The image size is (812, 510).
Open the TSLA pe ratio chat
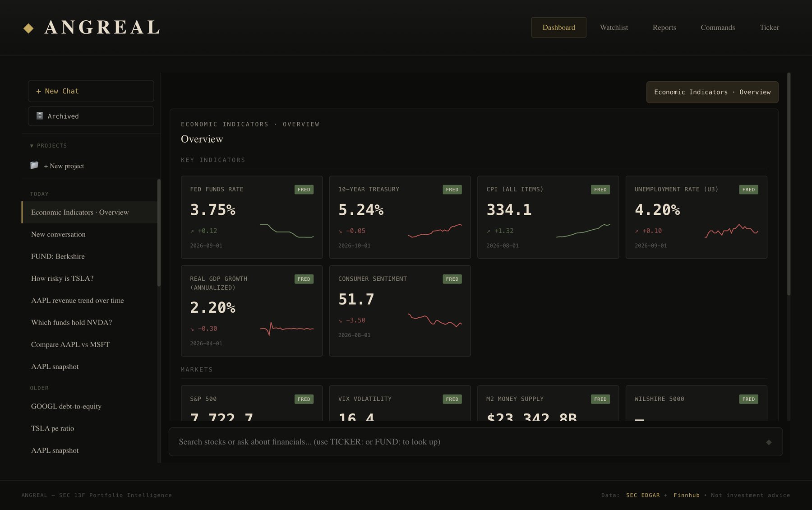[89, 428]
